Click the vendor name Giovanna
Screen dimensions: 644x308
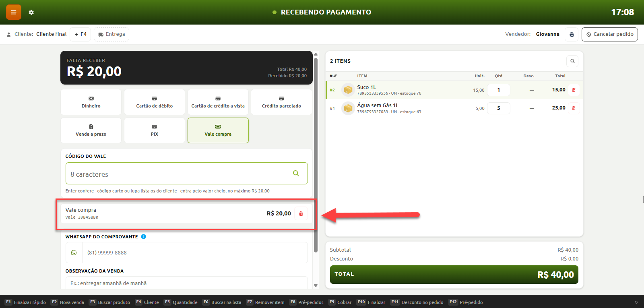coord(547,34)
